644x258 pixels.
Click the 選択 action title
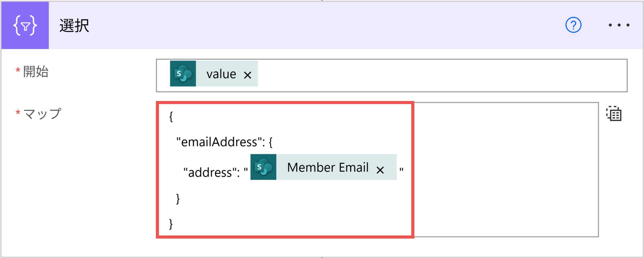[x=74, y=26]
